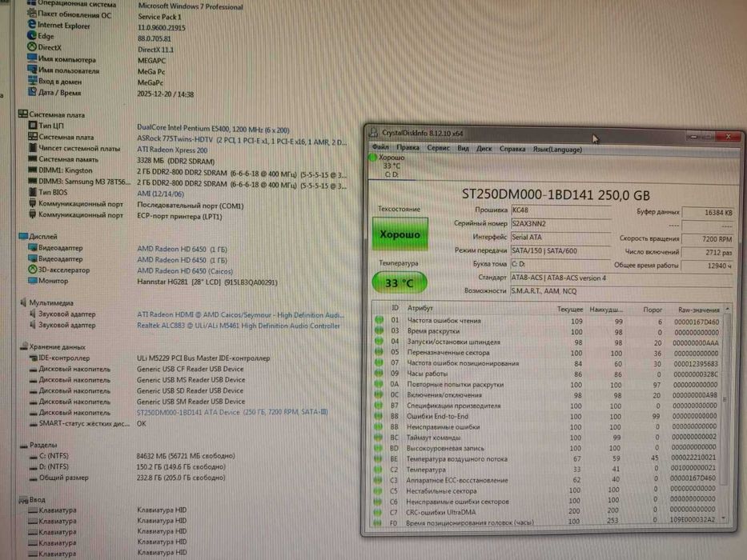Click the Internet Explorer icon in summary list
This screenshot has width=747, height=560.
31,24
